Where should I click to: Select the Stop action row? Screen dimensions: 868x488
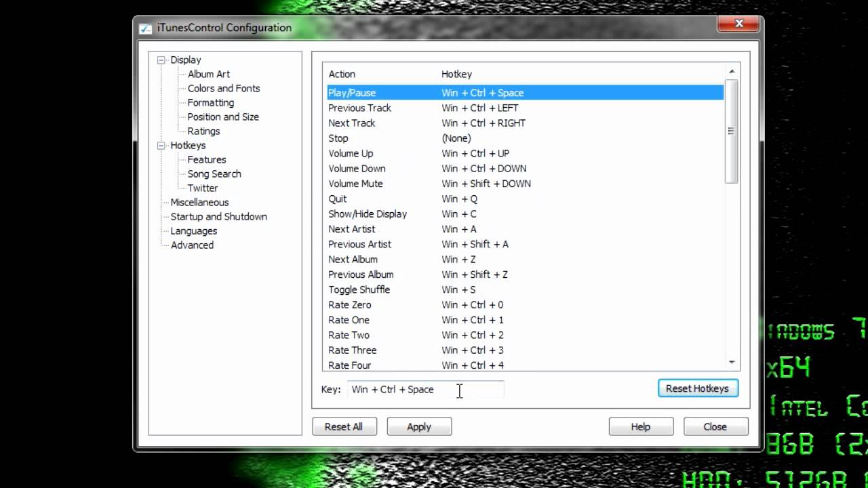click(x=526, y=138)
